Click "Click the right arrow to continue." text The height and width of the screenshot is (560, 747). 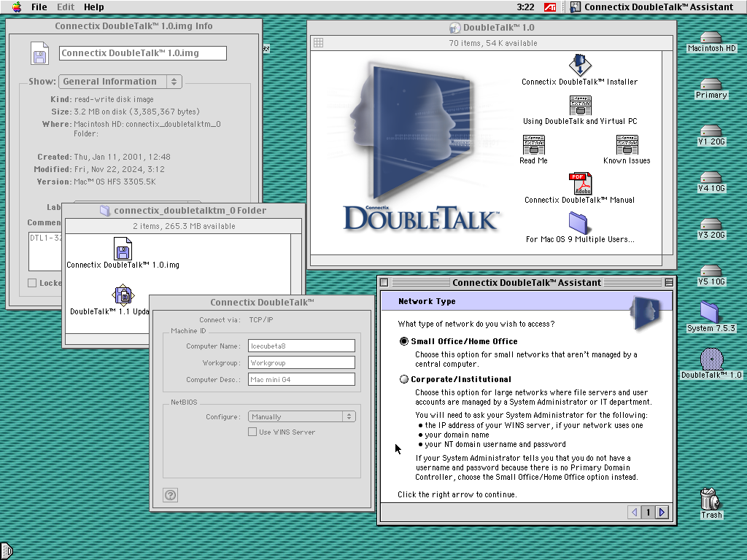pos(457,494)
